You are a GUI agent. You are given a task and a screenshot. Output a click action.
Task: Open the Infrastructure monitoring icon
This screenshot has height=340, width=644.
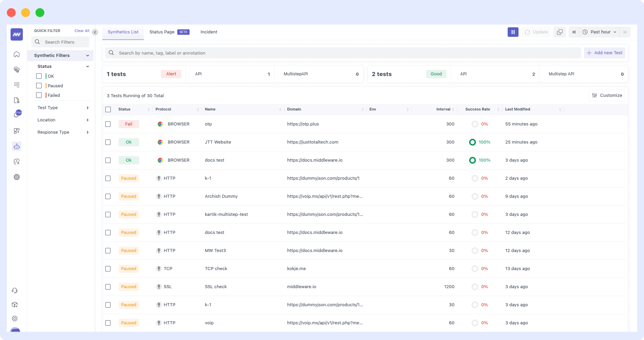click(16, 70)
